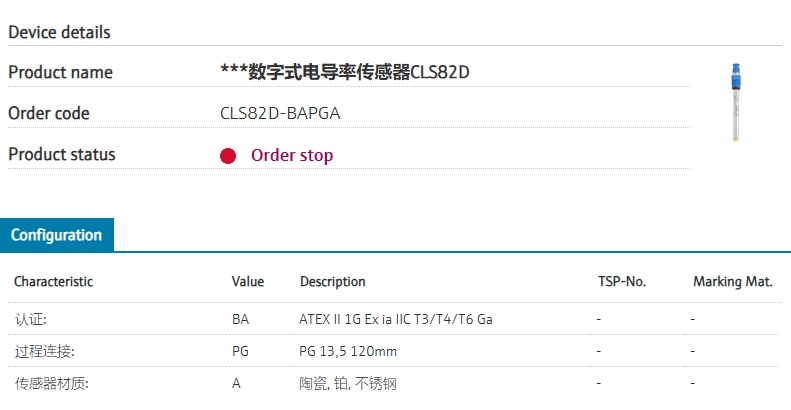
Task: Click the red Order stop status dot
Action: pos(228,156)
